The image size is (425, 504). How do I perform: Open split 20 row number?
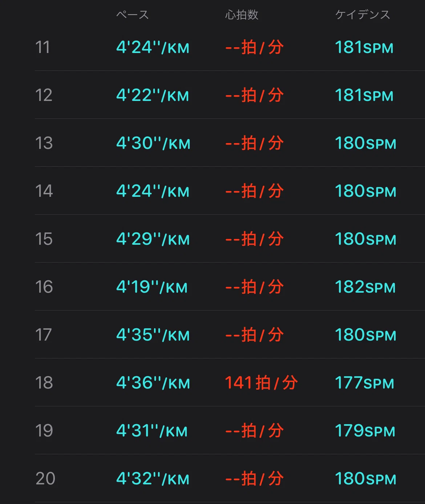pyautogui.click(x=45, y=479)
